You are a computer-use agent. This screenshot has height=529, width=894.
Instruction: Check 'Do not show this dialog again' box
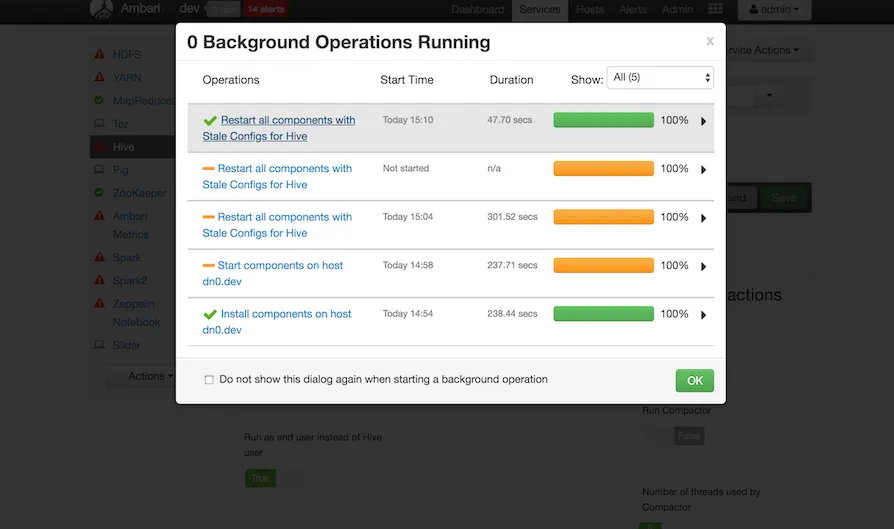point(209,380)
